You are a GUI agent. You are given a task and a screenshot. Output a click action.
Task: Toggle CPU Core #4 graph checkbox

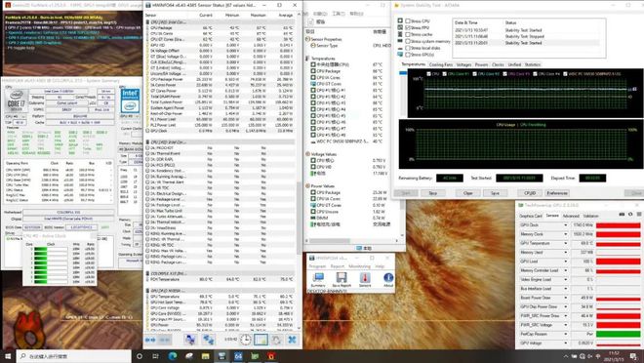click(x=535, y=74)
